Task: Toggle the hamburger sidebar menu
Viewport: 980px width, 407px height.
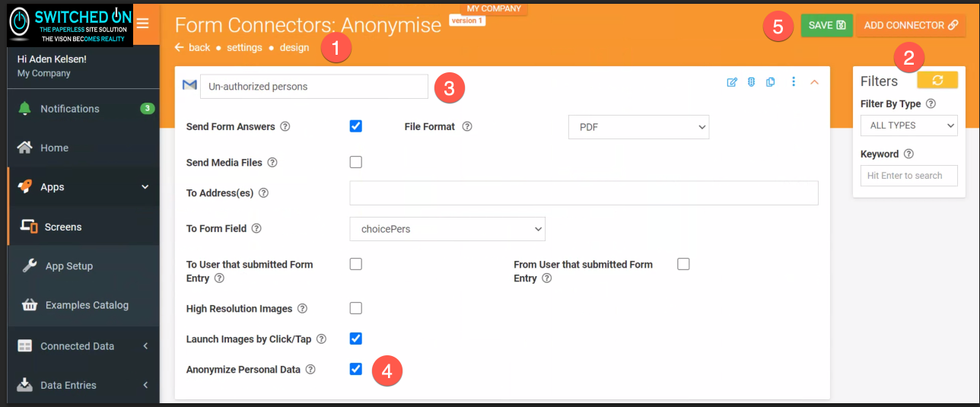Action: coord(142,24)
